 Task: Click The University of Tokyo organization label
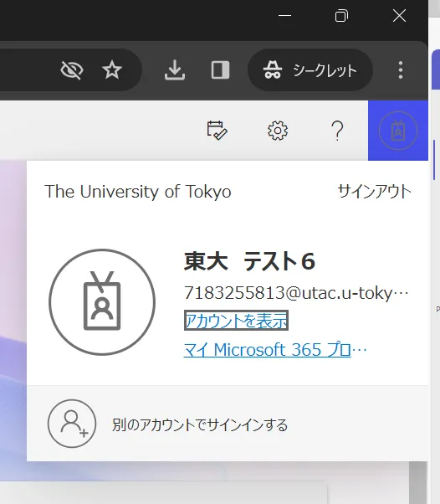click(138, 192)
